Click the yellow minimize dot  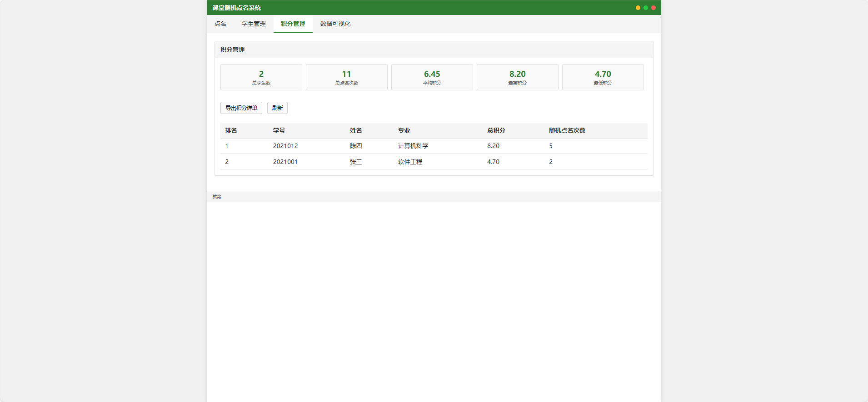pos(638,8)
